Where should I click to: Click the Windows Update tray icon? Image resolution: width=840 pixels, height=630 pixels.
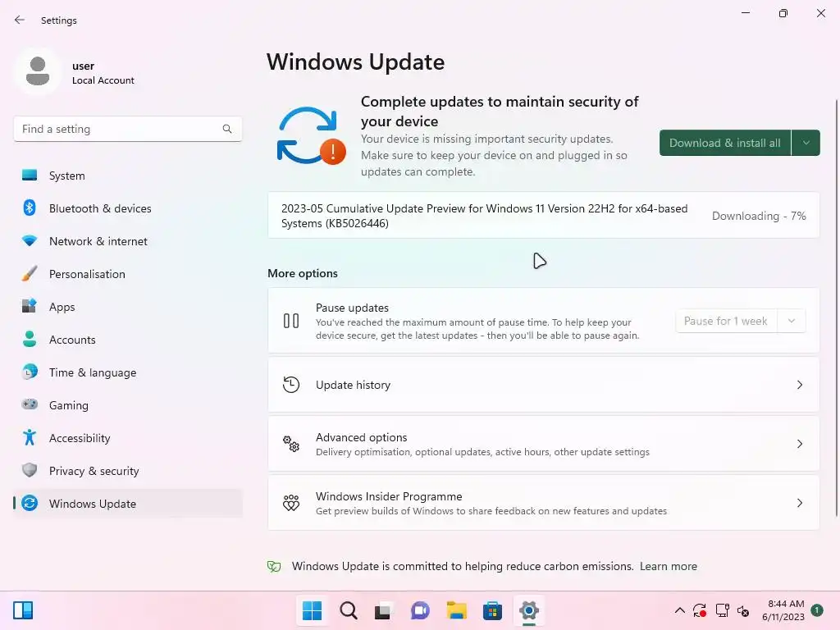[700, 610]
